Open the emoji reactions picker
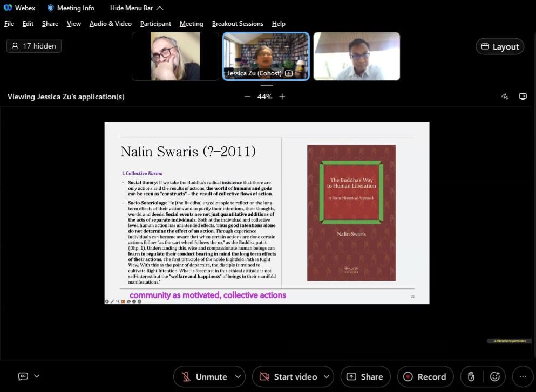Image resolution: width=536 pixels, height=392 pixels. (494, 376)
